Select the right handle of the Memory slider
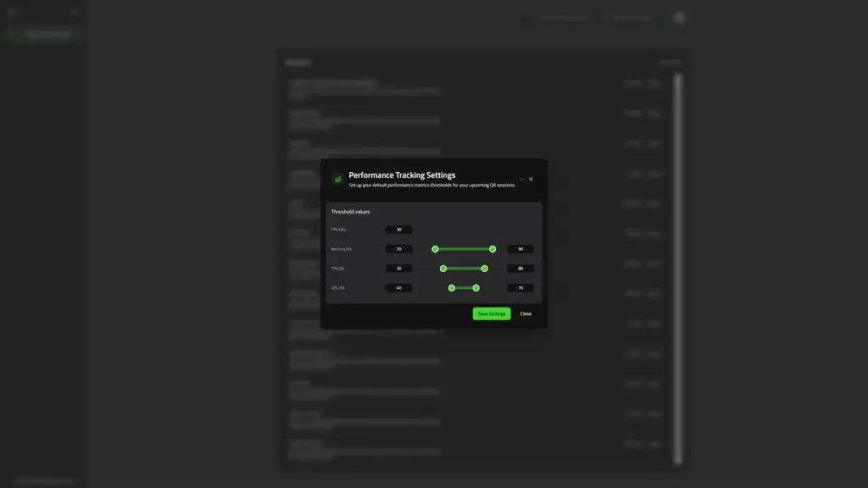This screenshot has height=488, width=868. (492, 248)
